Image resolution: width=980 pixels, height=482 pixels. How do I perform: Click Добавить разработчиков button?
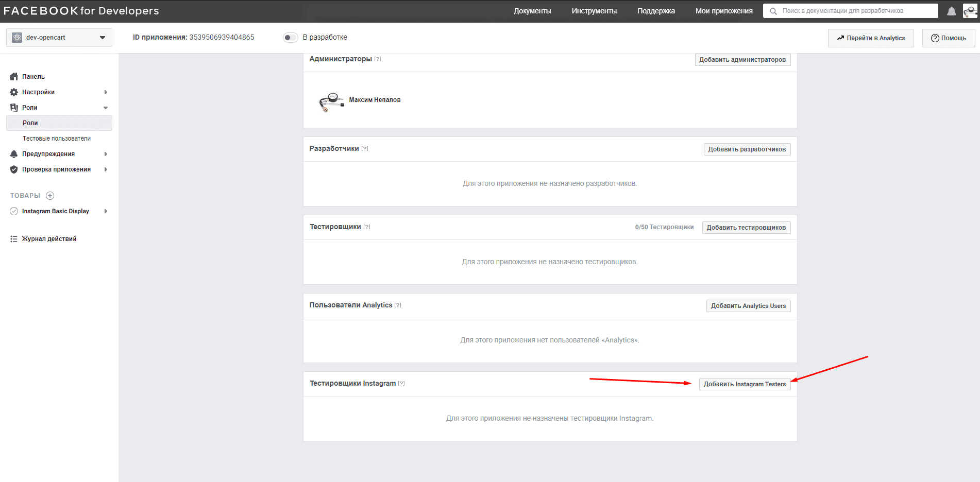[x=747, y=149]
